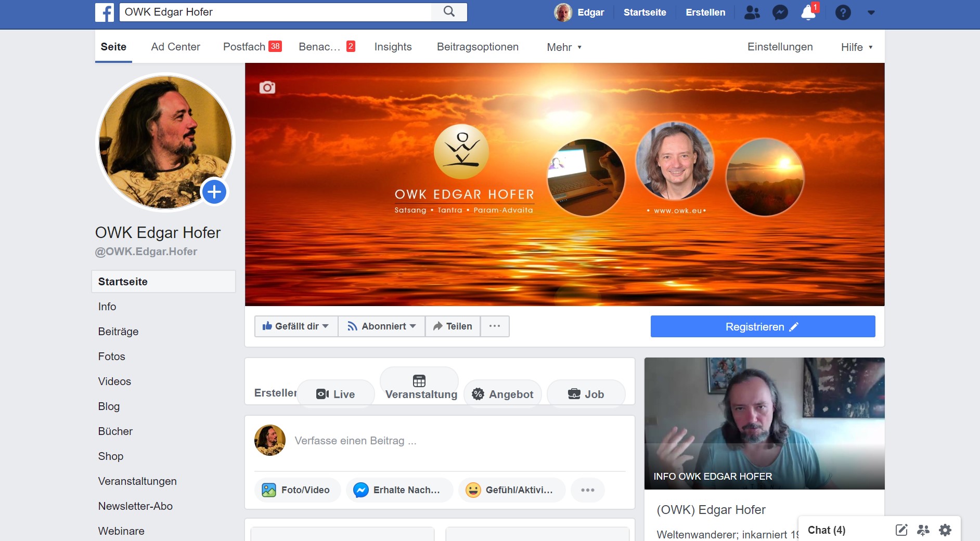Click the new message compose icon
This screenshot has width=980, height=541.
pyautogui.click(x=901, y=530)
